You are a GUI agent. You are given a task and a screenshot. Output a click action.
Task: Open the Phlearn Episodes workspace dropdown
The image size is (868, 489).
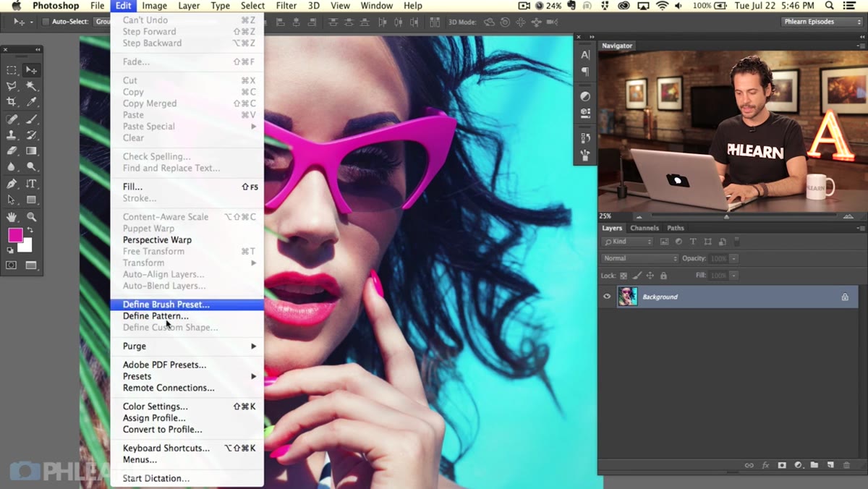822,22
